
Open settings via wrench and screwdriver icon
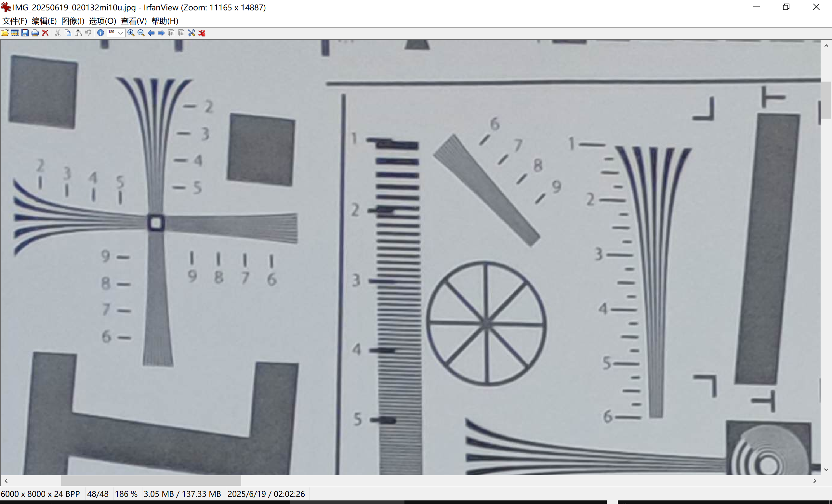tap(191, 33)
